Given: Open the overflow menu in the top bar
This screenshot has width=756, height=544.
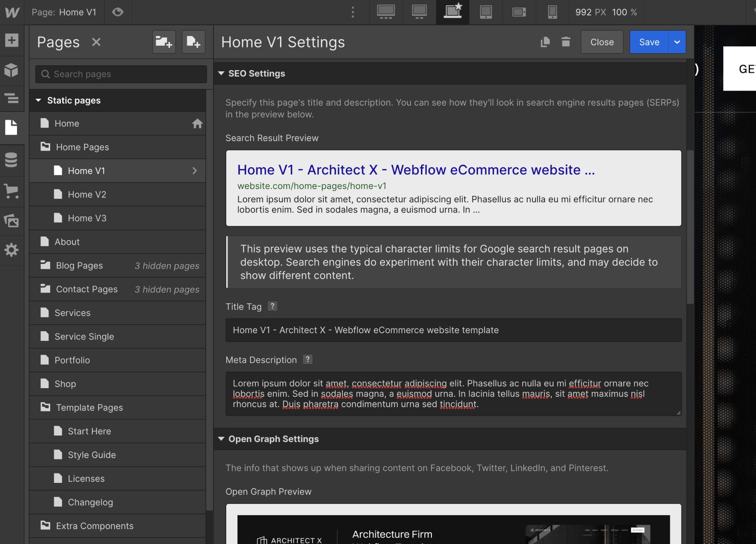Looking at the screenshot, I should click(353, 12).
